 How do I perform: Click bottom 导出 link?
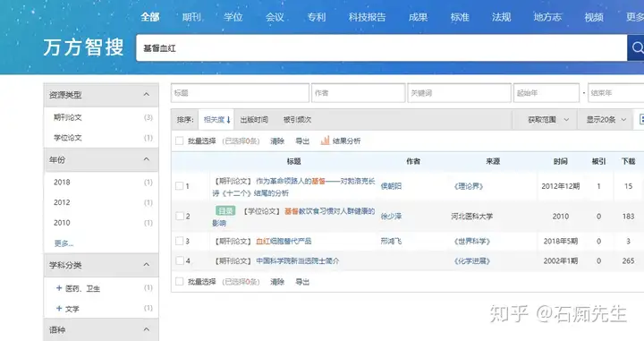click(x=302, y=282)
